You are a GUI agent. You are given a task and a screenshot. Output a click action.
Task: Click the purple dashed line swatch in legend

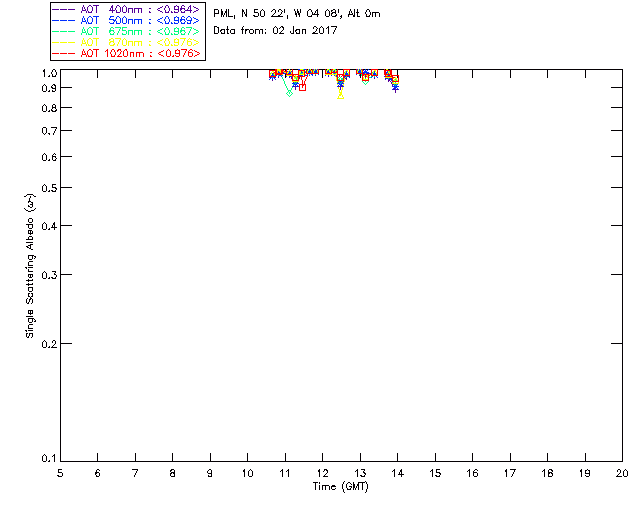pos(64,9)
